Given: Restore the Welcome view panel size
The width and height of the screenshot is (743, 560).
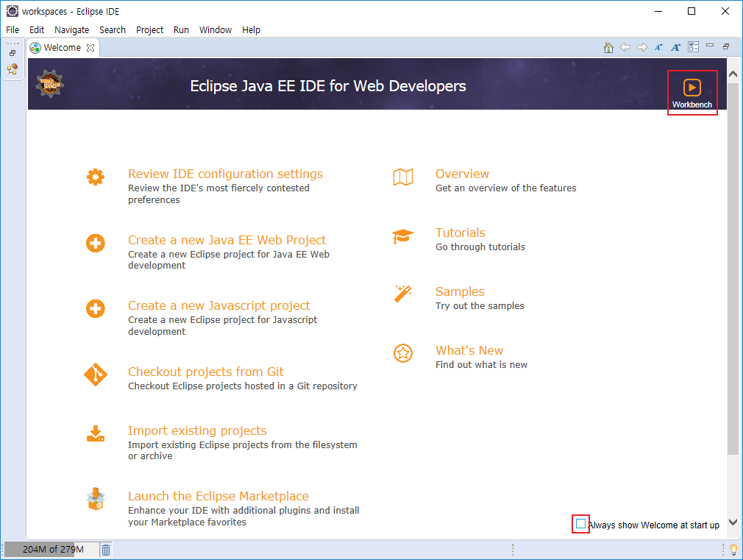Looking at the screenshot, I should pyautogui.click(x=726, y=46).
